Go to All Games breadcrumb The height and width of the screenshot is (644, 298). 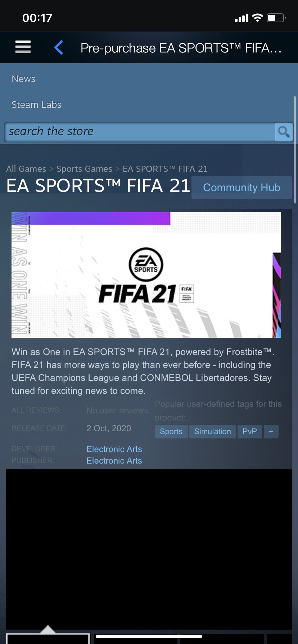click(26, 169)
